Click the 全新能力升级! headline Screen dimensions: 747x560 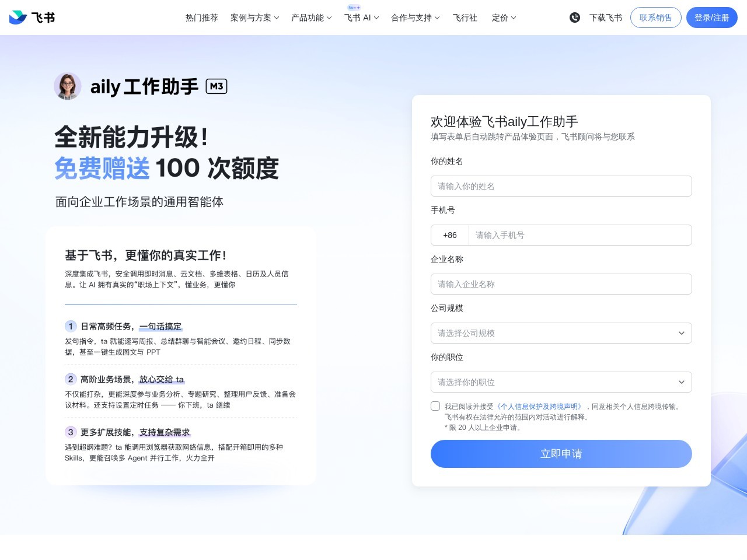pyautogui.click(x=131, y=138)
